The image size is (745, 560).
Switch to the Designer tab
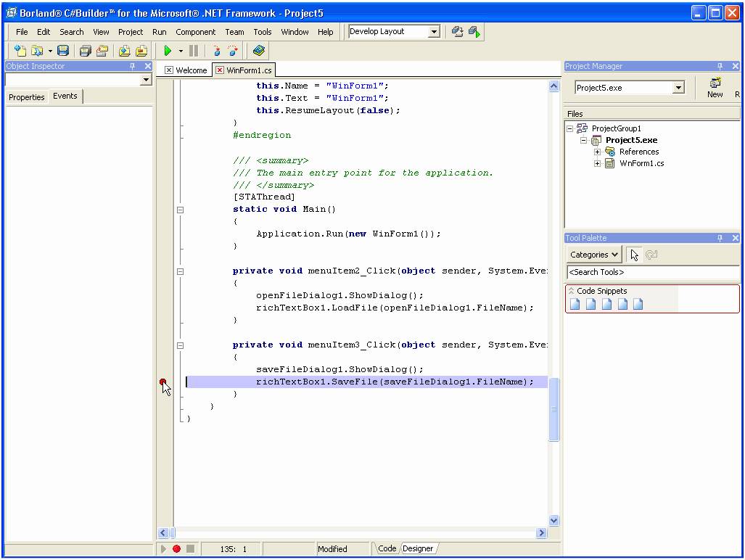418,549
